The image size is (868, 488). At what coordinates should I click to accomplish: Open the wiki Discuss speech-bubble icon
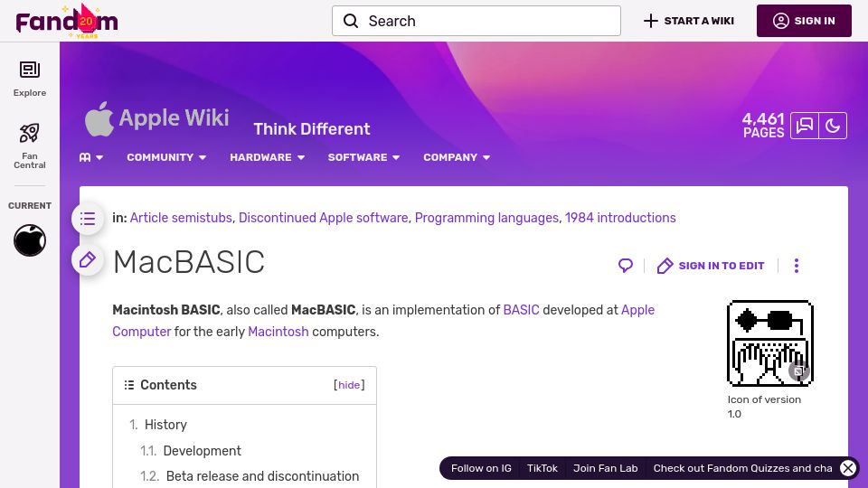(x=805, y=126)
